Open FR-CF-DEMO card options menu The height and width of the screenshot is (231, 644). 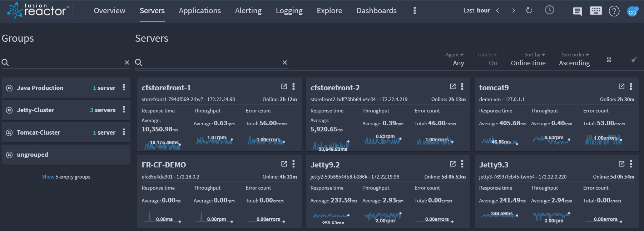293,164
